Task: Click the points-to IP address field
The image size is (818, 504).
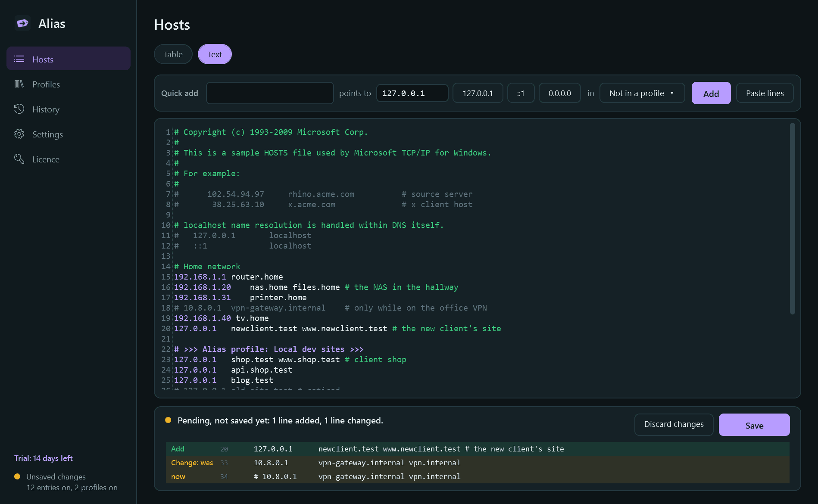Action: click(412, 93)
